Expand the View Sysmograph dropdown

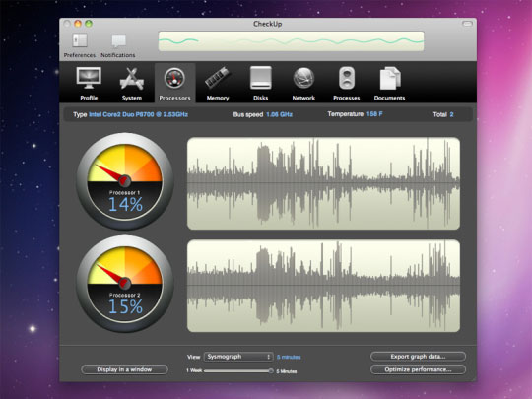(x=238, y=357)
